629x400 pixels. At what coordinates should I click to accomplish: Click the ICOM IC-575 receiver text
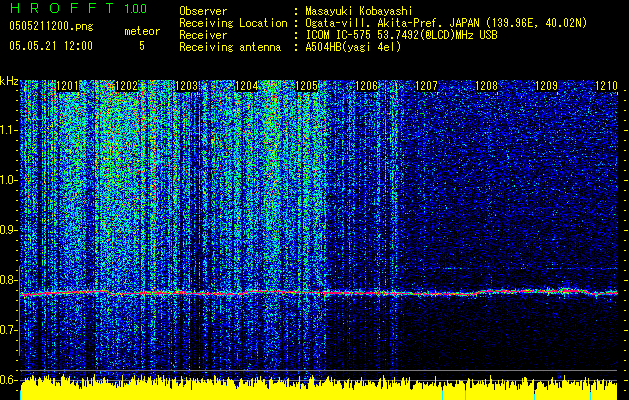click(401, 35)
